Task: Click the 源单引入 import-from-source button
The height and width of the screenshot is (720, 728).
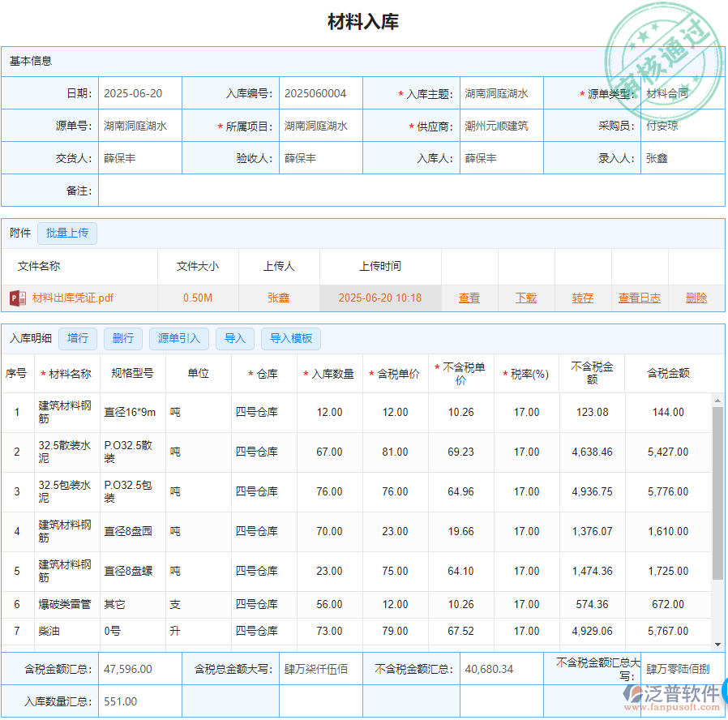Action: click(178, 339)
